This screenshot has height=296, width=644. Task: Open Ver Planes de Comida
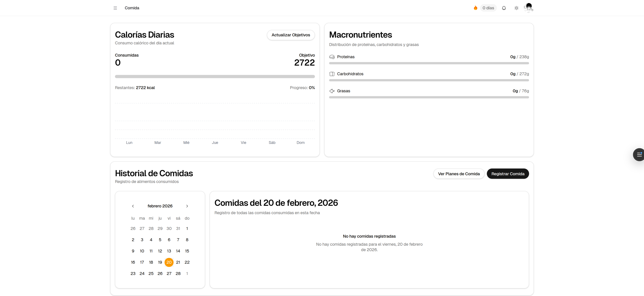click(x=459, y=174)
